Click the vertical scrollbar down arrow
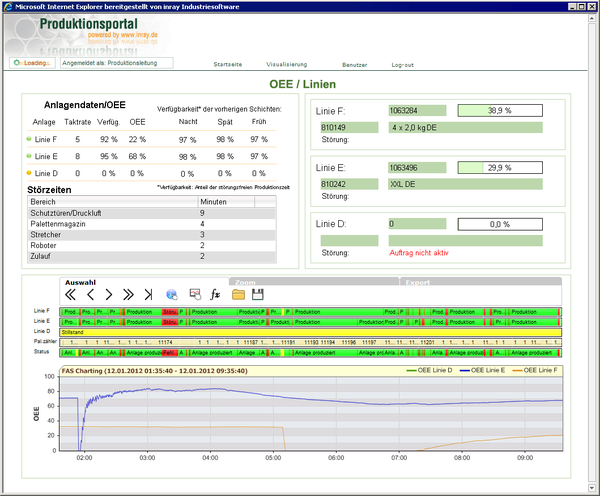 point(592,488)
